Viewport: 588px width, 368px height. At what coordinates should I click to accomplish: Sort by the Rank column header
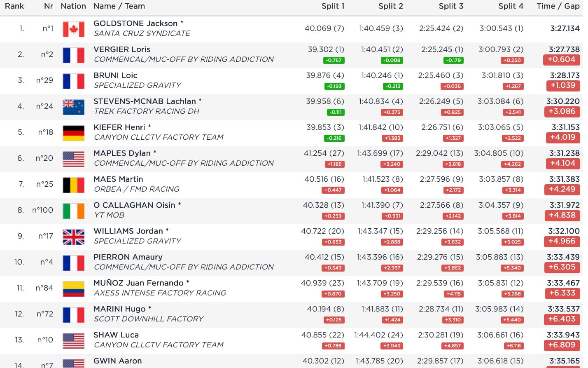point(14,6)
